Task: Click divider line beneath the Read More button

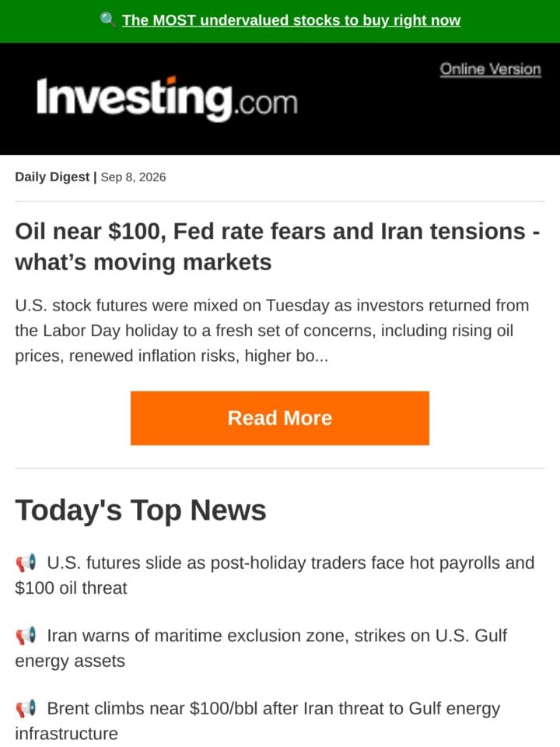Action: [279, 468]
